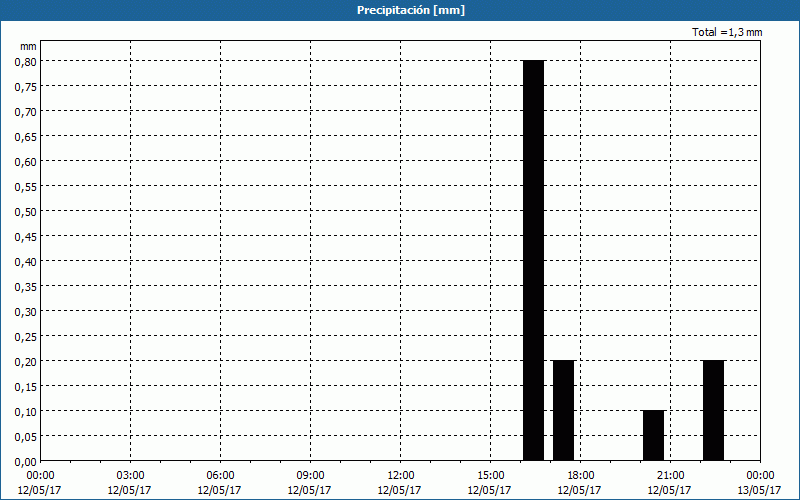Select the 0,70 y-axis label
Viewport: 800px width, 500px height.
(x=26, y=112)
